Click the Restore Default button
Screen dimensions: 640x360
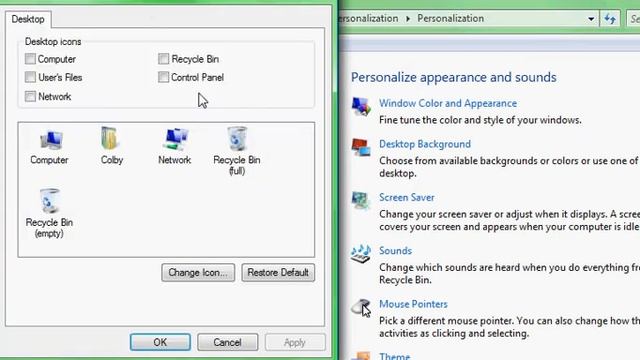pyautogui.click(x=278, y=273)
